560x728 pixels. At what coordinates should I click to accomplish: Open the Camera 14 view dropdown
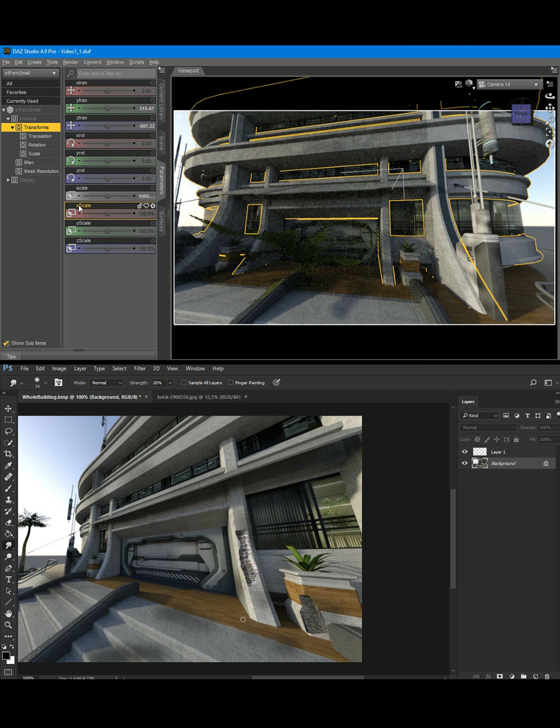click(508, 85)
